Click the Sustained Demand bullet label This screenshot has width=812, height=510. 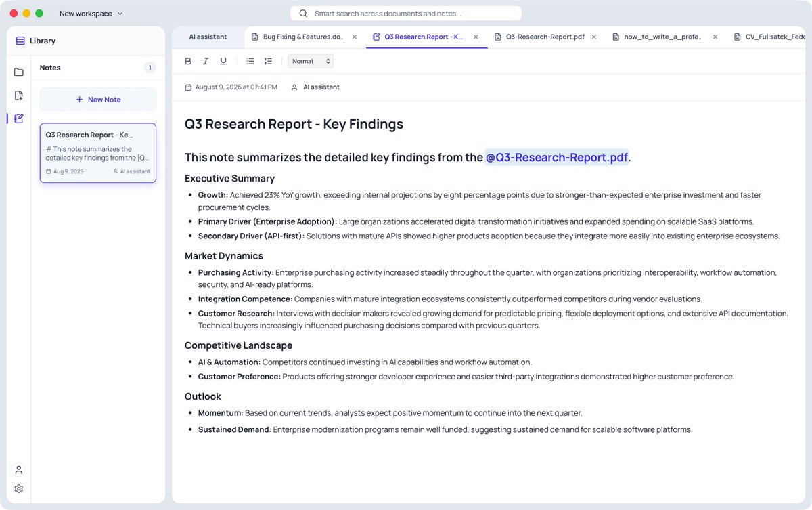pos(234,429)
